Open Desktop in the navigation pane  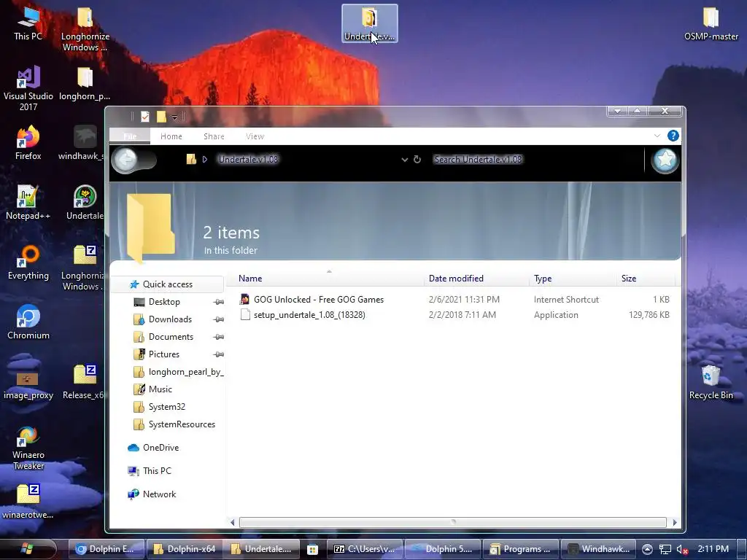pos(164,302)
